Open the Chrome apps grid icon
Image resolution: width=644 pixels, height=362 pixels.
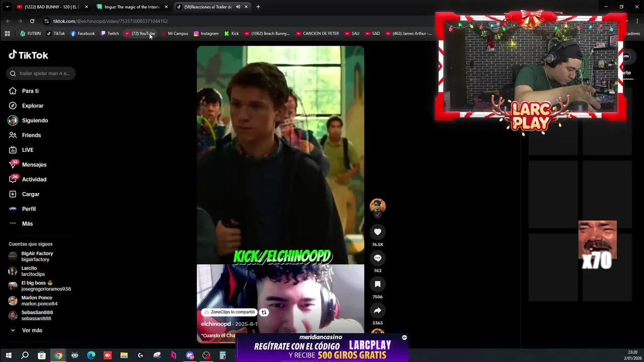(7, 34)
